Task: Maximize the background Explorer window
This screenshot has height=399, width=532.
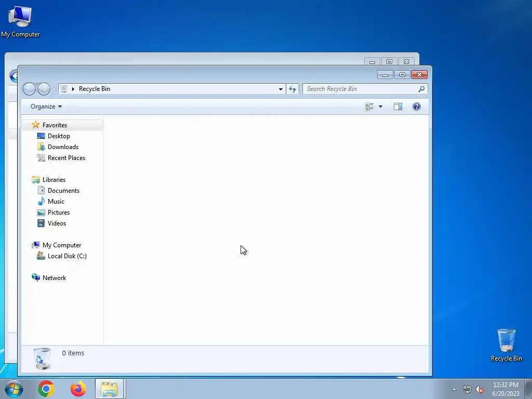Action: pyautogui.click(x=389, y=61)
